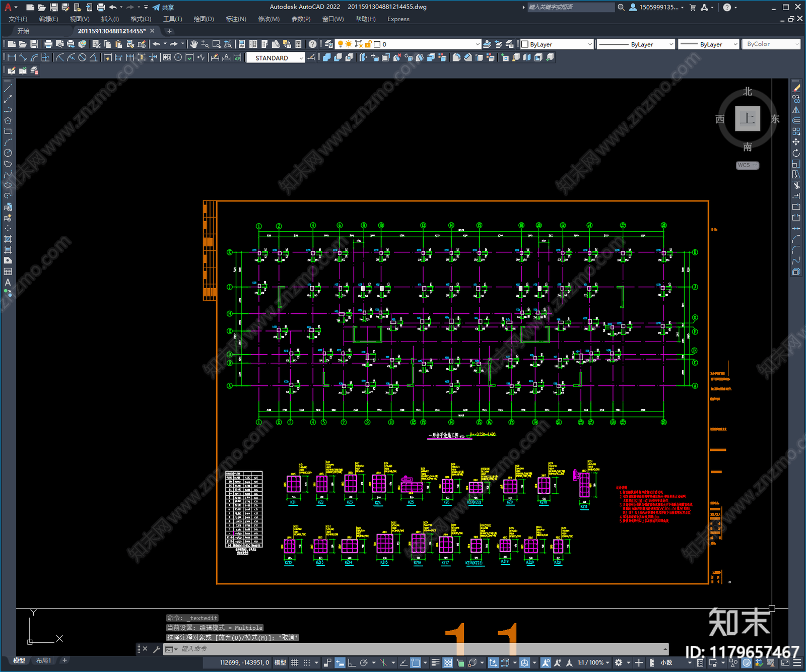Viewport: 806px width, 672px height.
Task: Select the Diameter dimension tool
Action: point(83,57)
